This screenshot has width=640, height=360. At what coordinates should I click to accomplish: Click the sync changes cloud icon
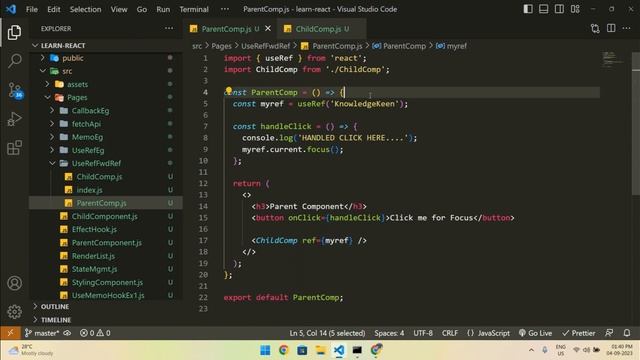click(x=67, y=333)
